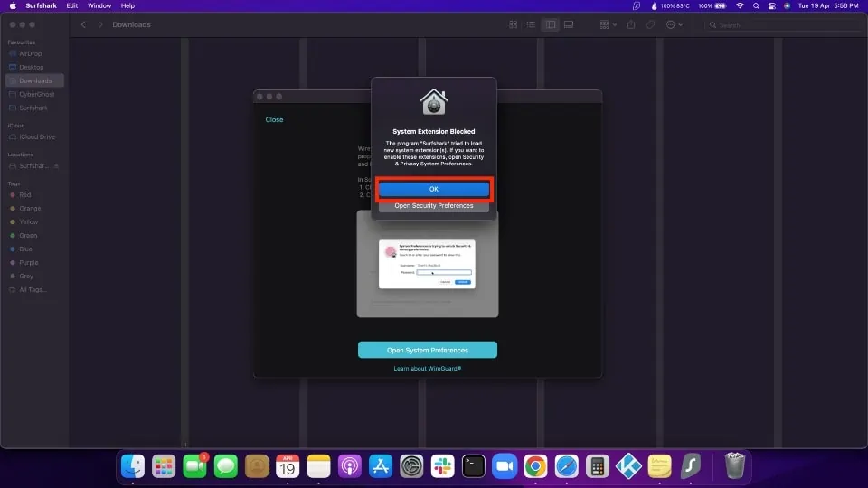Image resolution: width=868 pixels, height=488 pixels.
Task: Open FaceTime from the Dock
Action: (195, 466)
